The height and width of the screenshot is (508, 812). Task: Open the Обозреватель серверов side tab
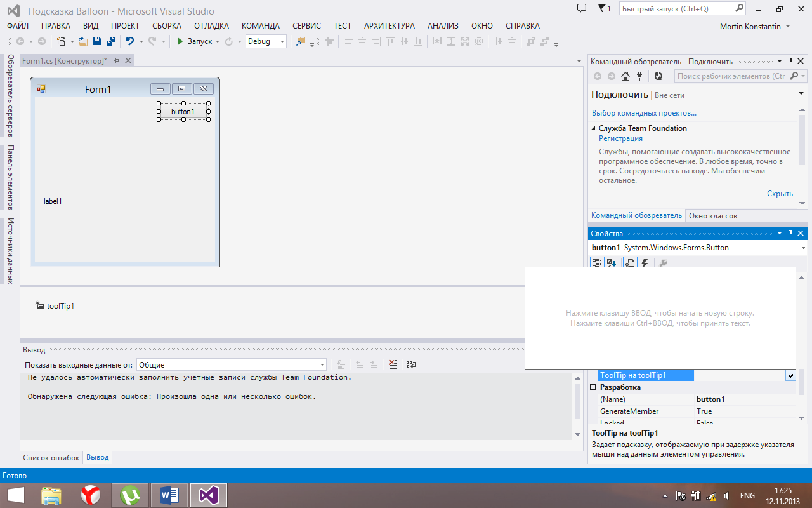pos(10,96)
